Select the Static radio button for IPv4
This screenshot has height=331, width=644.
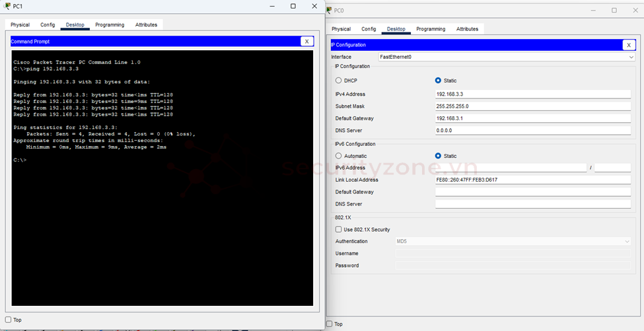pyautogui.click(x=438, y=81)
